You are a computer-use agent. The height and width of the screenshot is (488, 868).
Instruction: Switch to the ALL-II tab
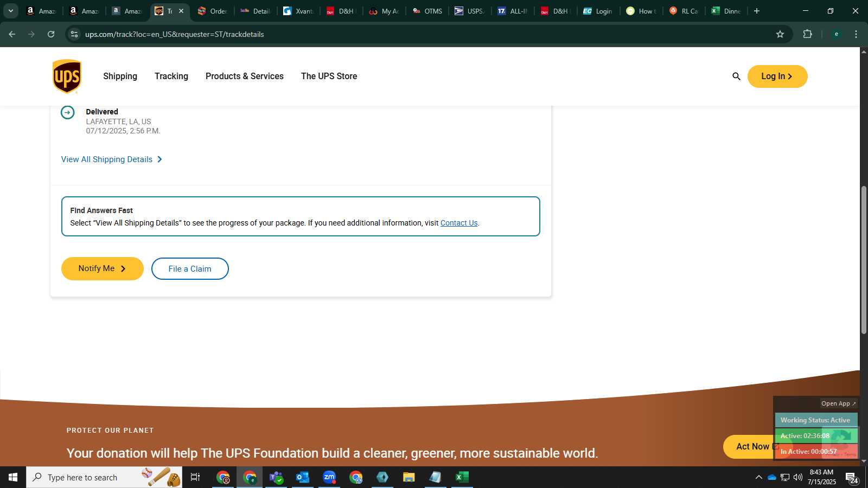coord(513,11)
